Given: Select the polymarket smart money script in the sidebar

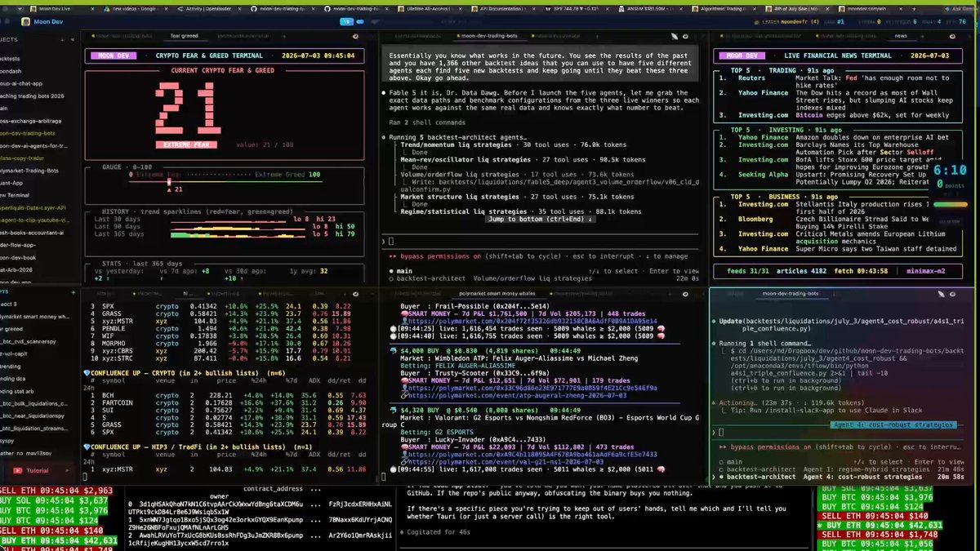Looking at the screenshot, I should [33, 316].
